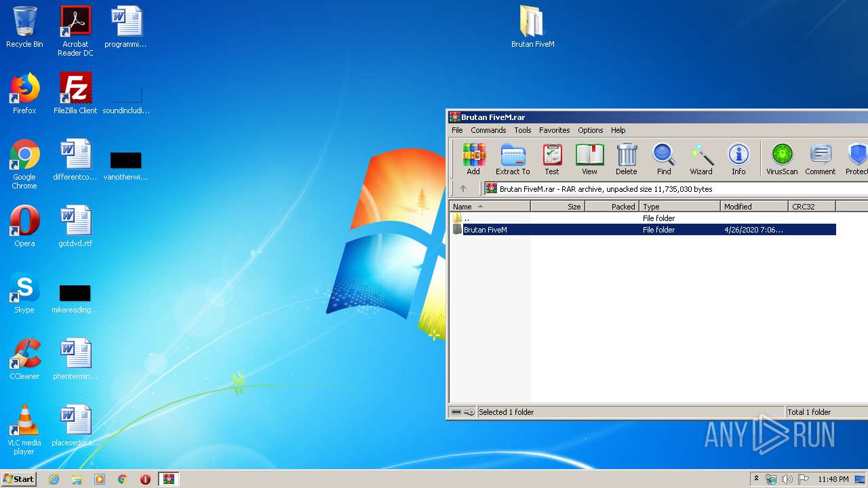The height and width of the screenshot is (488, 868).
Task: Sort by the Name column header
Action: (490, 207)
